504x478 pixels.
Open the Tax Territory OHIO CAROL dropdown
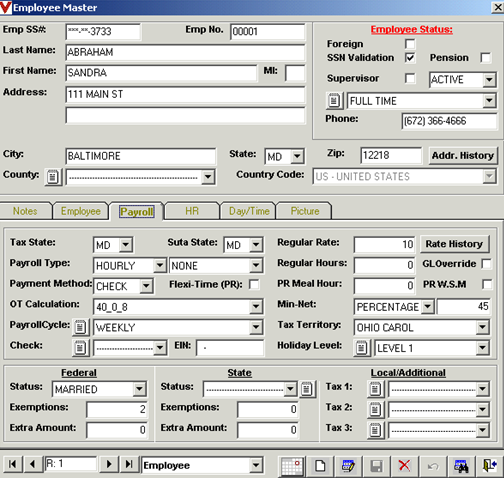[482, 327]
